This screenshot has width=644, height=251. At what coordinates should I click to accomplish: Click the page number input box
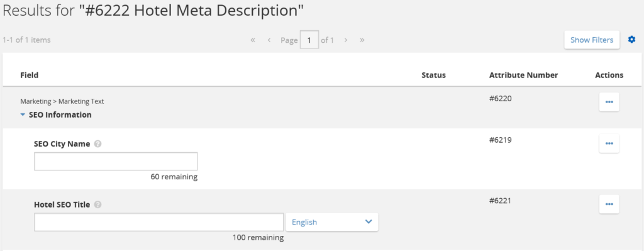pyautogui.click(x=309, y=40)
